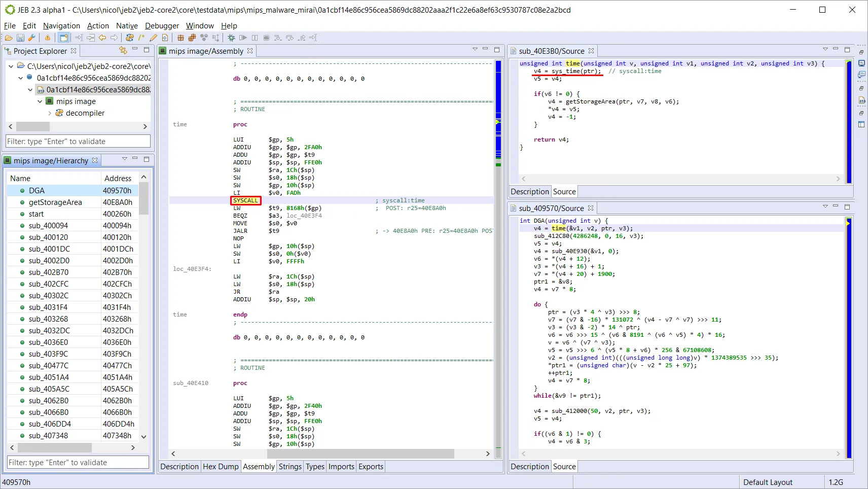The width and height of the screenshot is (868, 489).
Task: Click the green bug debug icon
Action: click(x=231, y=38)
